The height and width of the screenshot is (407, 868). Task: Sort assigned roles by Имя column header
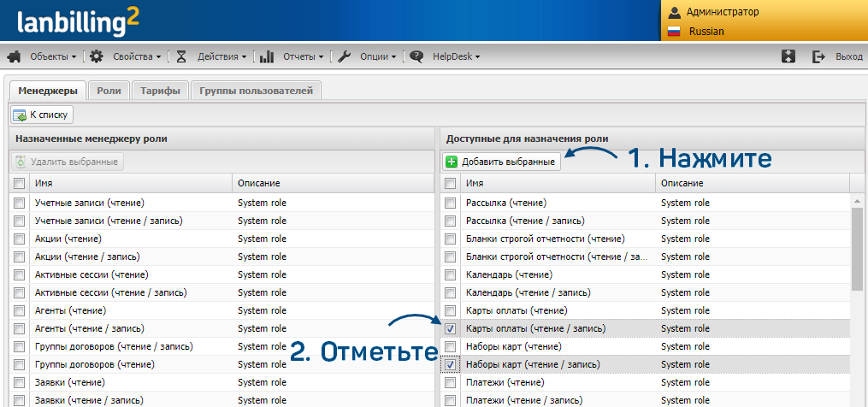coord(131,183)
